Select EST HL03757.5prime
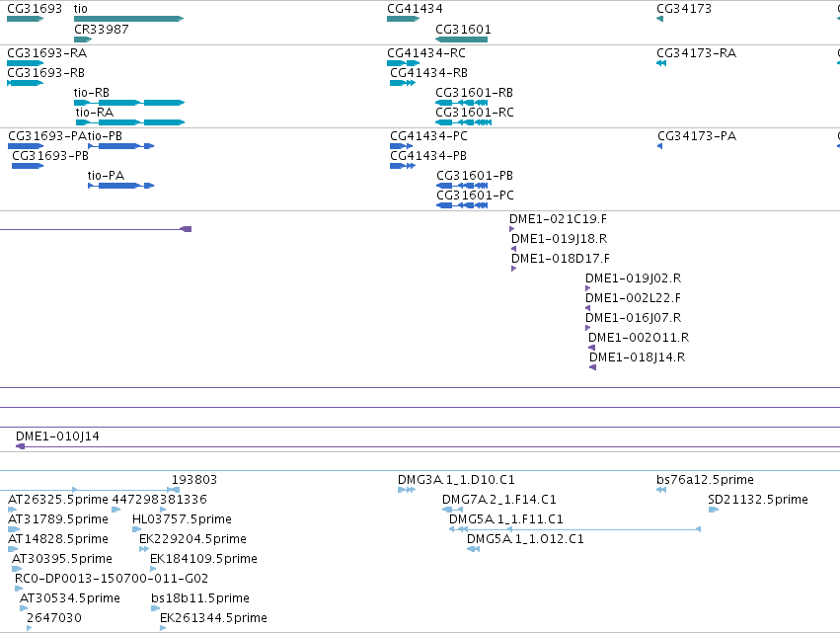The width and height of the screenshot is (840, 633). pyautogui.click(x=136, y=529)
